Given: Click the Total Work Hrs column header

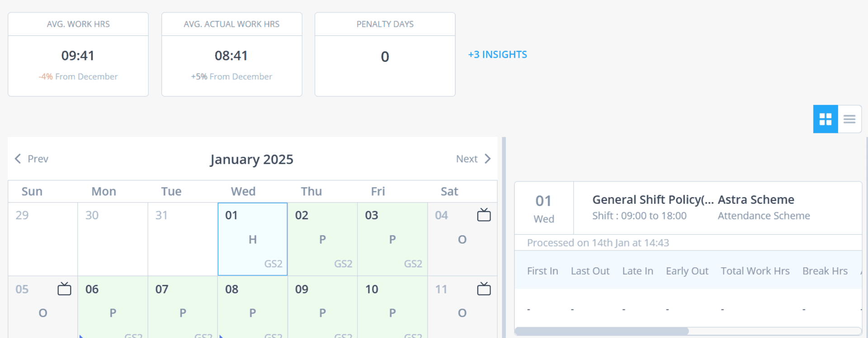Looking at the screenshot, I should pyautogui.click(x=755, y=271).
